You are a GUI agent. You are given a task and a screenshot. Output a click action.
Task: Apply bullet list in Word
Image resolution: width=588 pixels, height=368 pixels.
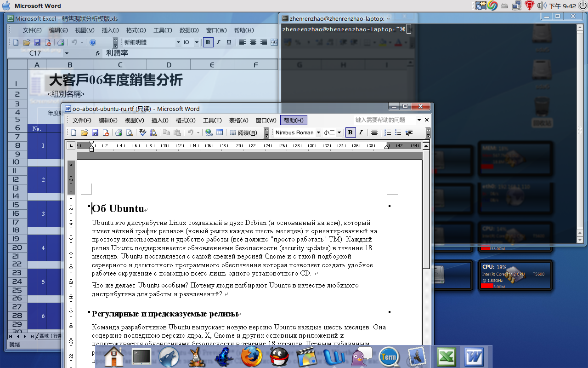(398, 132)
